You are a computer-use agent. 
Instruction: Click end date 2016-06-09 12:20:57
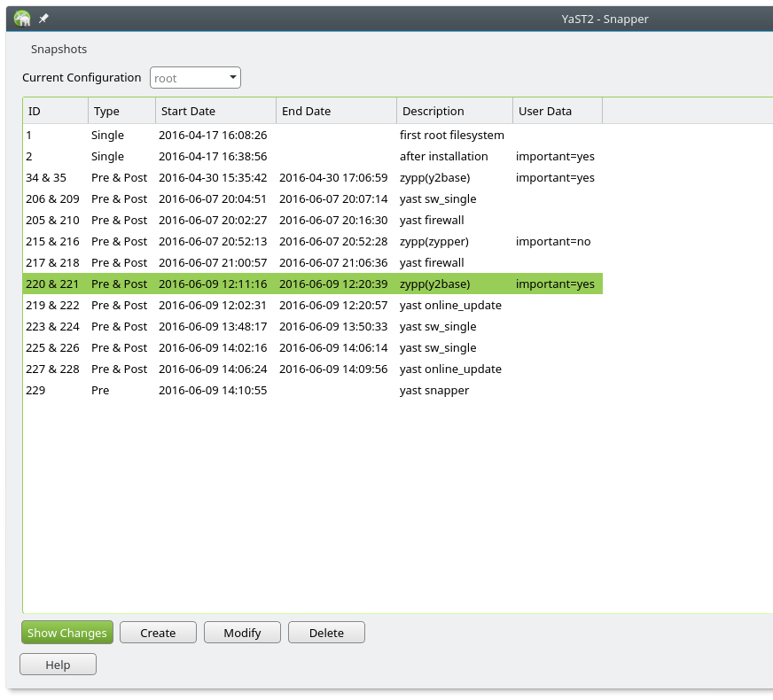[x=333, y=306]
